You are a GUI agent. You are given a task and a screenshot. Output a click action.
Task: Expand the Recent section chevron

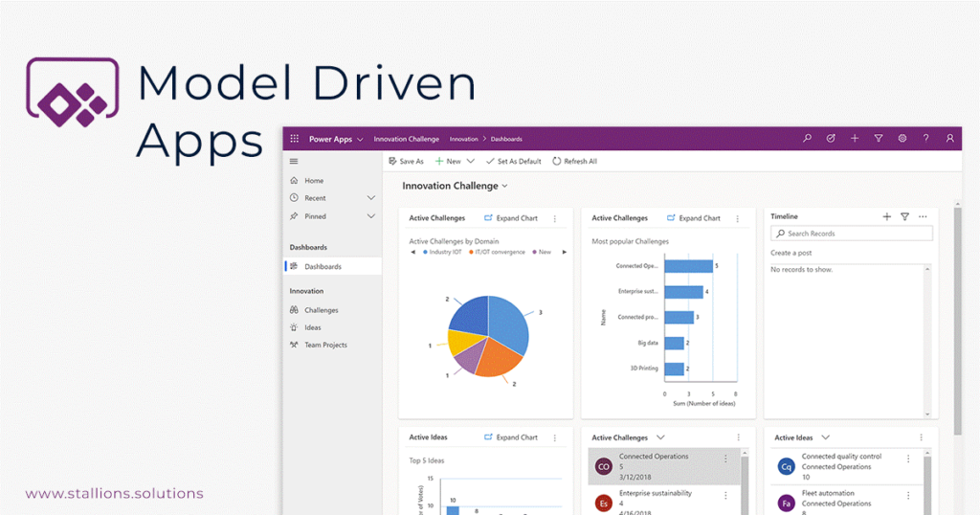[370, 197]
